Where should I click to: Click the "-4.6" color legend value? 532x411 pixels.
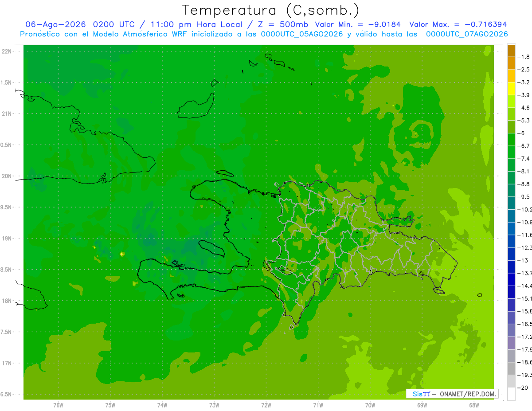pos(524,108)
